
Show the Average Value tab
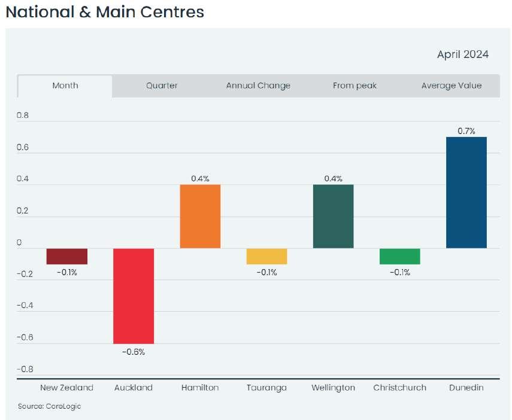click(451, 86)
